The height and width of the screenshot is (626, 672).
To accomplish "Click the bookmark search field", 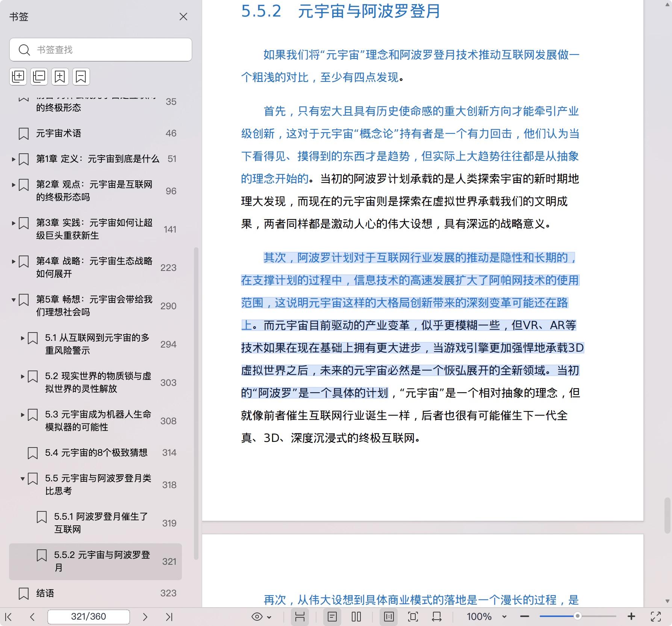I will point(101,50).
